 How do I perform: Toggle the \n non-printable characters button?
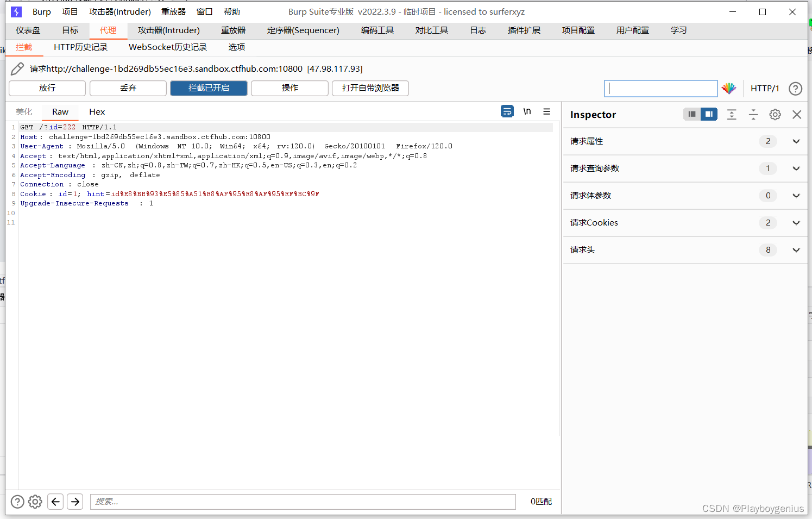(x=527, y=111)
